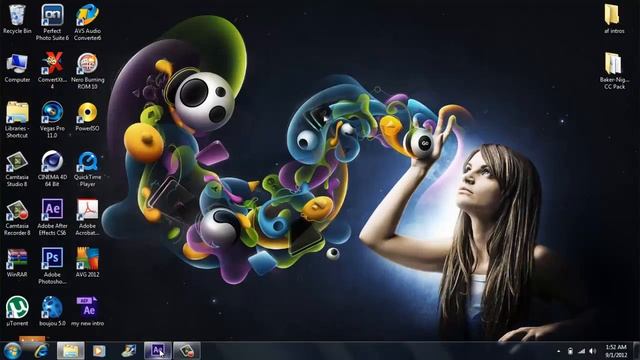This screenshot has height=360, width=640.
Task: Open the network signal tray icon
Action: click(581, 351)
